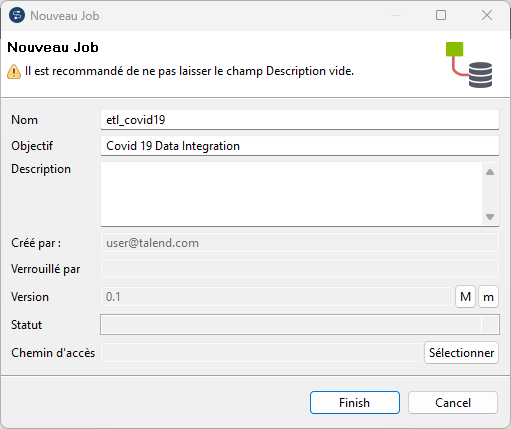The image size is (511, 429).
Task: Click the warning triangle icon
Action: coord(14,72)
